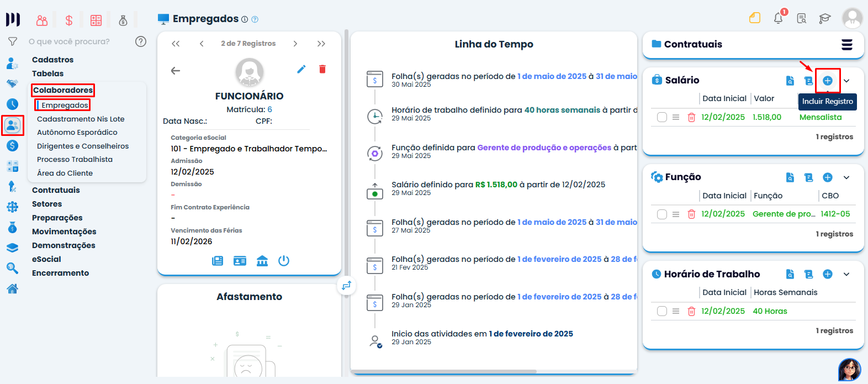
Task: Open the eSocial menu
Action: tap(46, 259)
